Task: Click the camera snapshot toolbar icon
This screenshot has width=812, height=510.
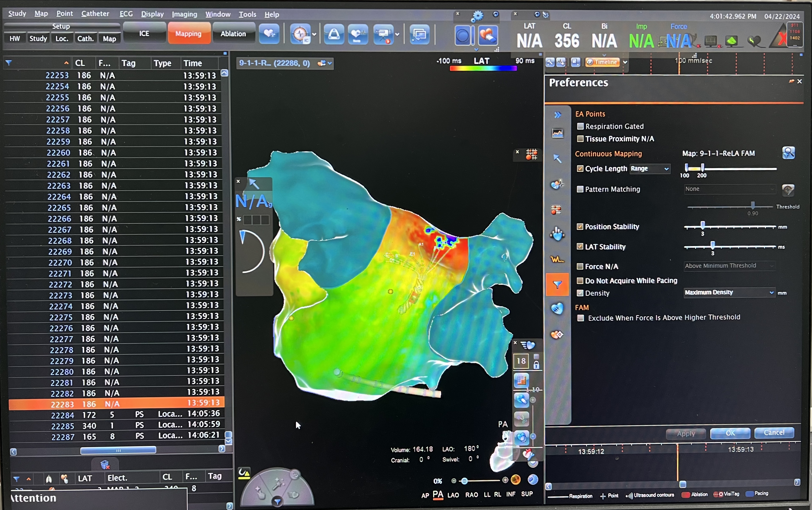Action: pos(383,34)
